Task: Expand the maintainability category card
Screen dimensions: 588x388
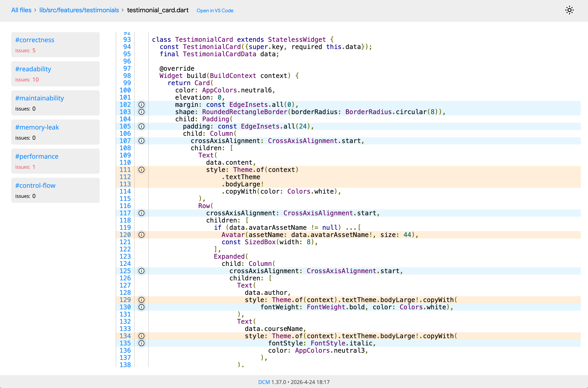Action: (39, 98)
